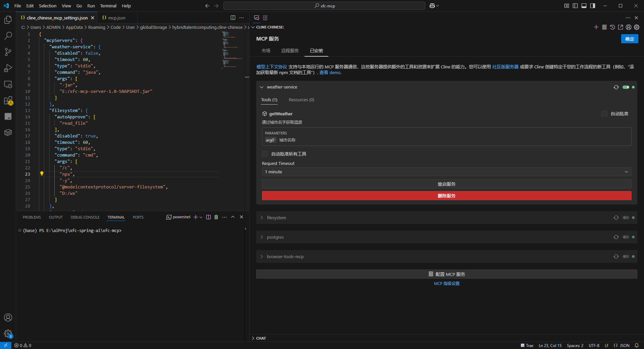Screen dimensions: 644x349
Task: Check auto-approve all tools checkbox
Action: pos(265,154)
